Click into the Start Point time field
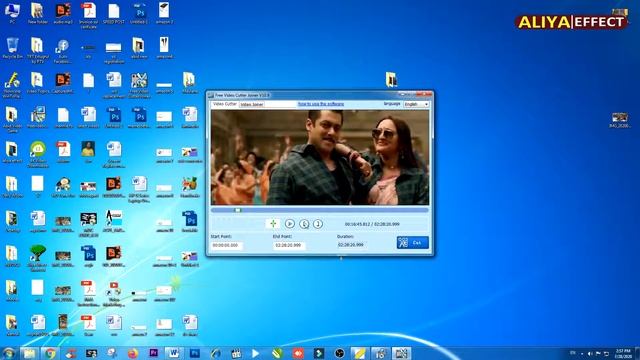Image resolution: width=640 pixels, height=360 pixels. (x=227, y=245)
